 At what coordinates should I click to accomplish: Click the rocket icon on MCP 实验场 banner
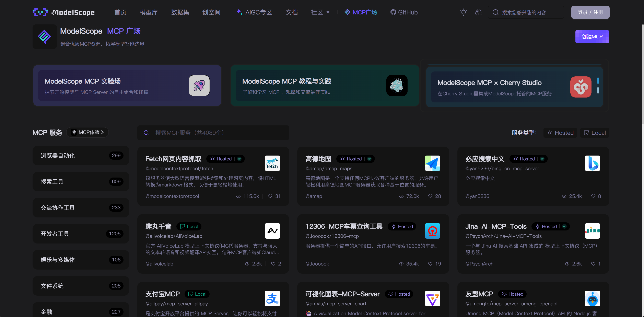pos(199,85)
